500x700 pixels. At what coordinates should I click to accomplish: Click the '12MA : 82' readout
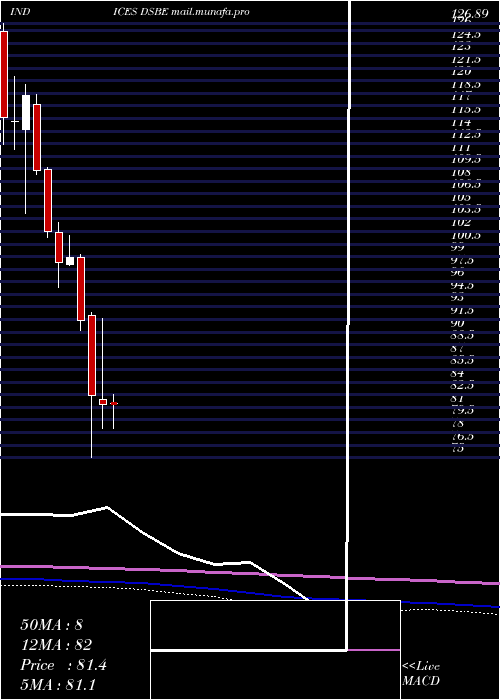[x=56, y=645]
